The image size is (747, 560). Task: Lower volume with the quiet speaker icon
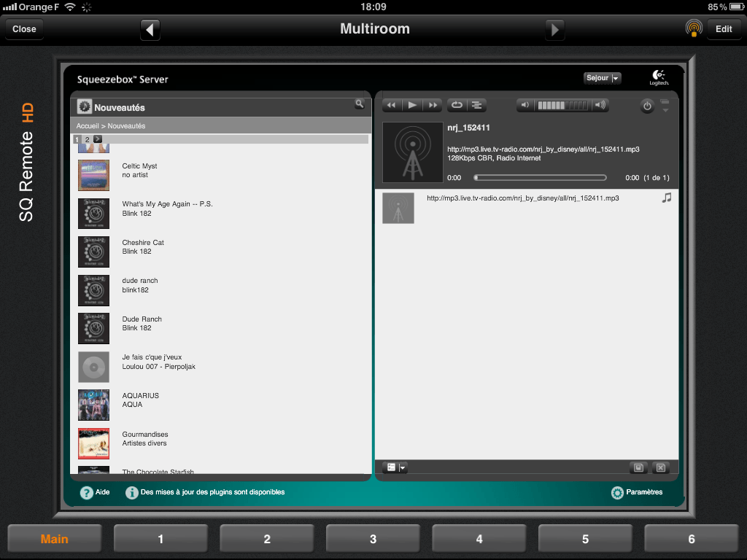point(525,105)
